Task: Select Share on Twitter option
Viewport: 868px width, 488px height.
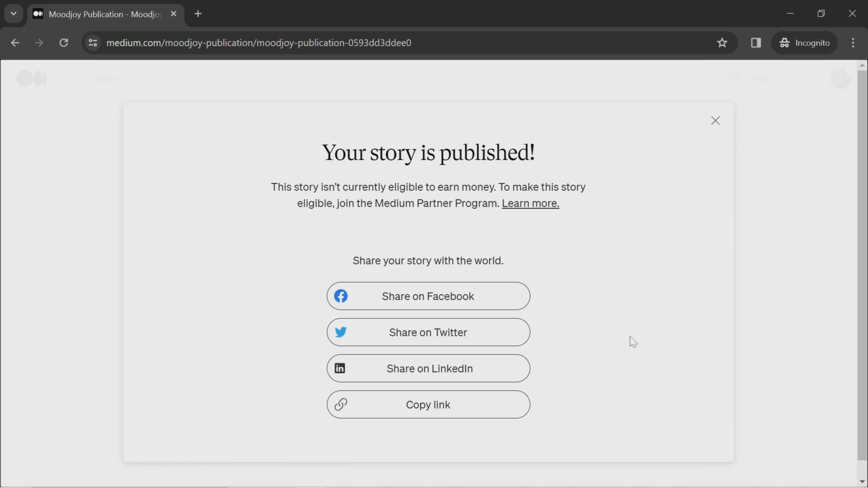Action: click(428, 332)
